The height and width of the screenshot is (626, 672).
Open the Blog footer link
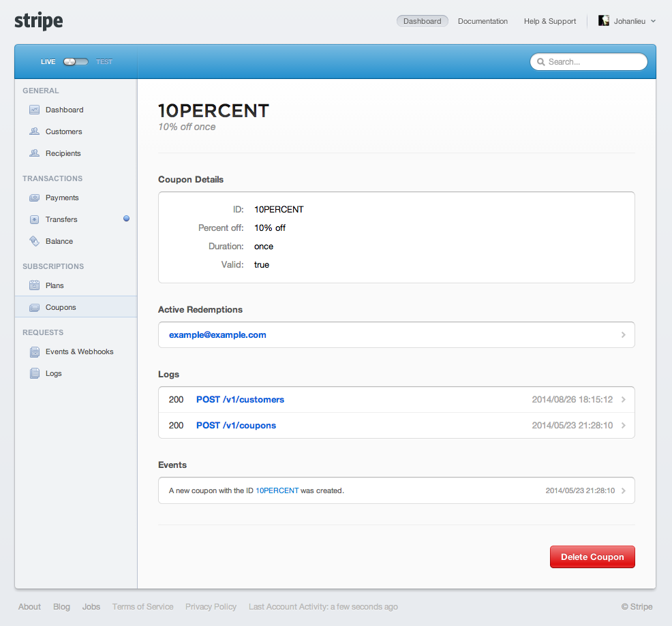point(61,607)
